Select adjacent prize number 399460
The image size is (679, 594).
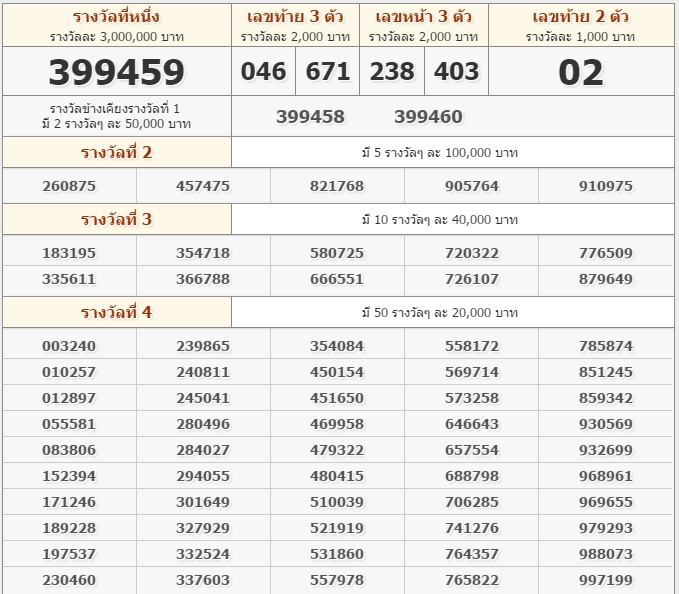[x=428, y=117]
